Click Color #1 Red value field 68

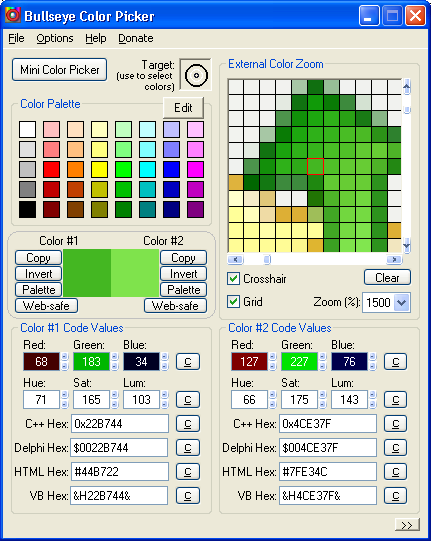pyautogui.click(x=41, y=362)
